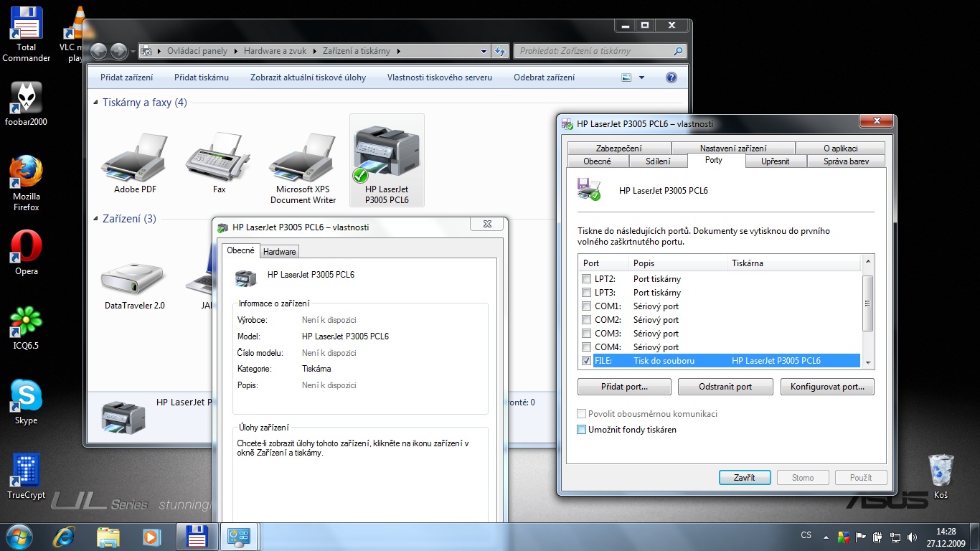The image size is (980, 551).
Task: Check the LPT3 port checkbox
Action: point(587,293)
